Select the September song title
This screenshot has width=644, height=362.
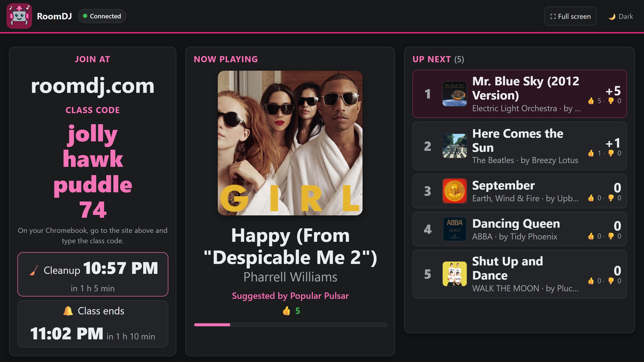pyautogui.click(x=503, y=185)
